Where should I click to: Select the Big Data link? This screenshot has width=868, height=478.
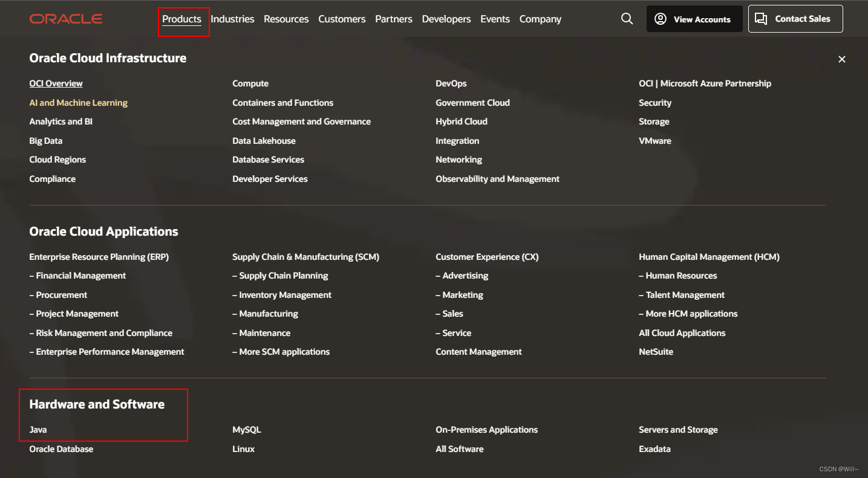46,141
